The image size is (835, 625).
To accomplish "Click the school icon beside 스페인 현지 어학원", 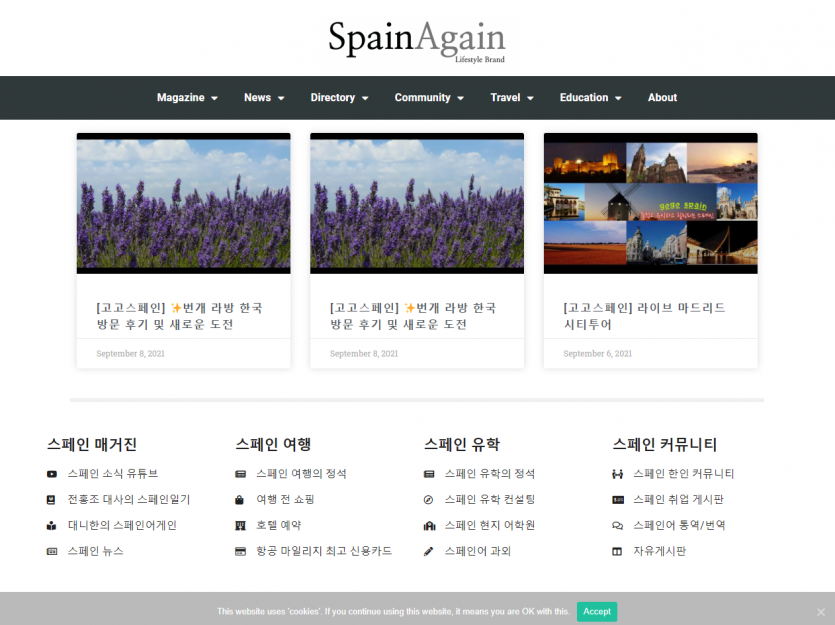I will tap(427, 525).
